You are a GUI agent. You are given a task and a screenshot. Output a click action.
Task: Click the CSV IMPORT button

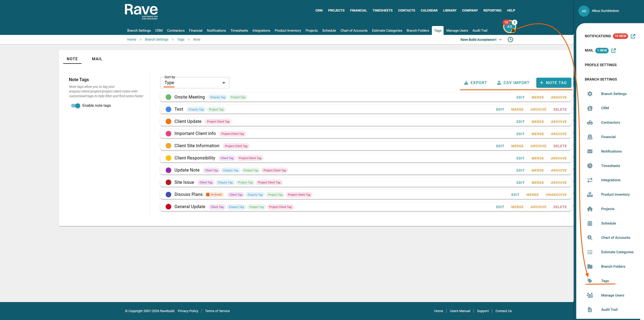click(x=513, y=83)
